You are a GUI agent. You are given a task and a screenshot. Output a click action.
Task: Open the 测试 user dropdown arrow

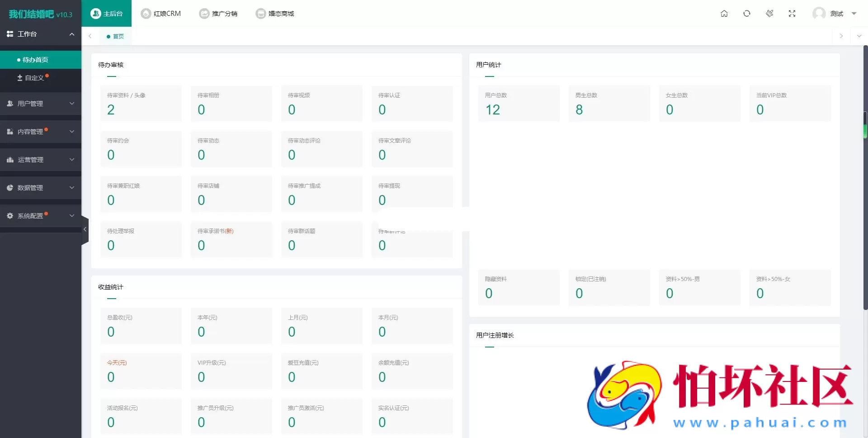(x=854, y=14)
